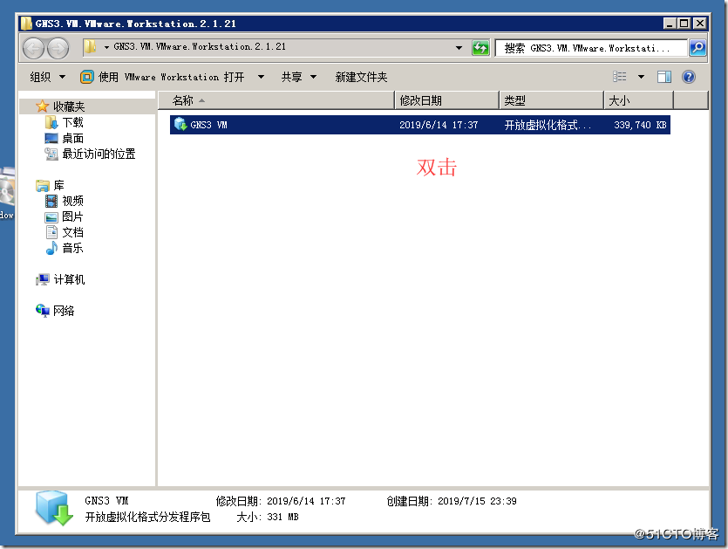Go forward using the Forward arrow button
728x549 pixels.
(x=58, y=48)
